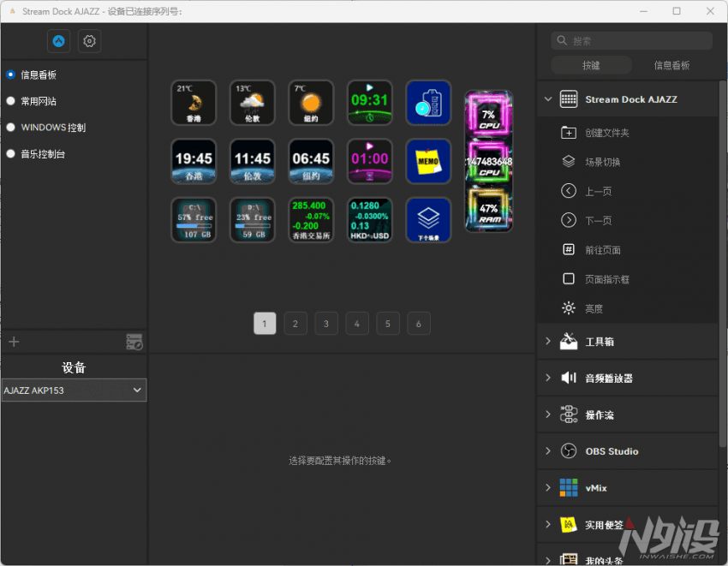Click the 285.400 香港交易所 stock key

coord(311,220)
